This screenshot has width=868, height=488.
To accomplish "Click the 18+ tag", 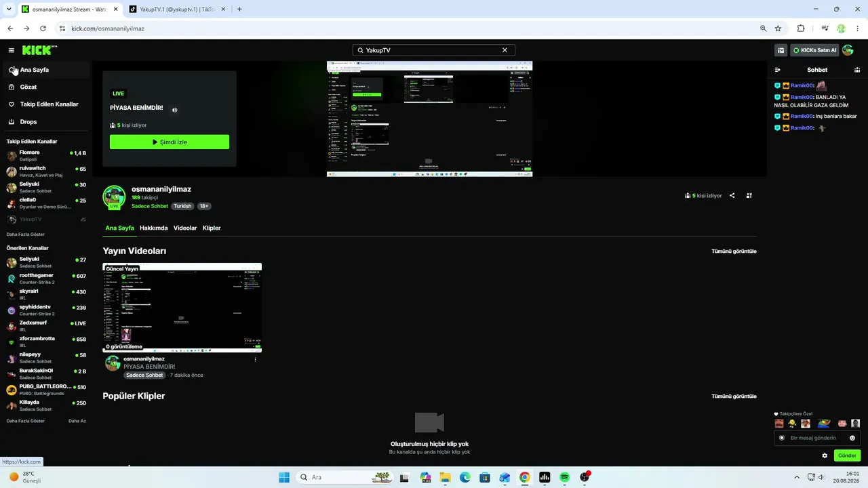I will [x=204, y=206].
